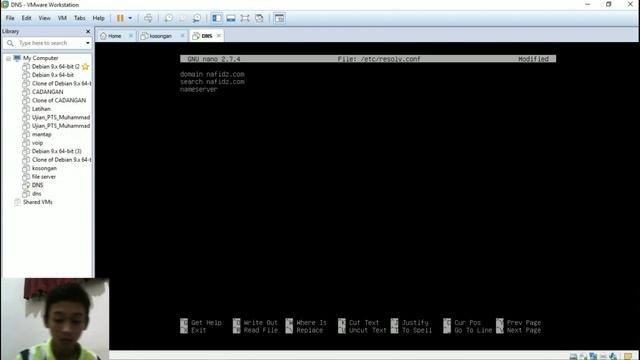The width and height of the screenshot is (640, 360).
Task: Open the Edit menu
Action: [x=26, y=18]
